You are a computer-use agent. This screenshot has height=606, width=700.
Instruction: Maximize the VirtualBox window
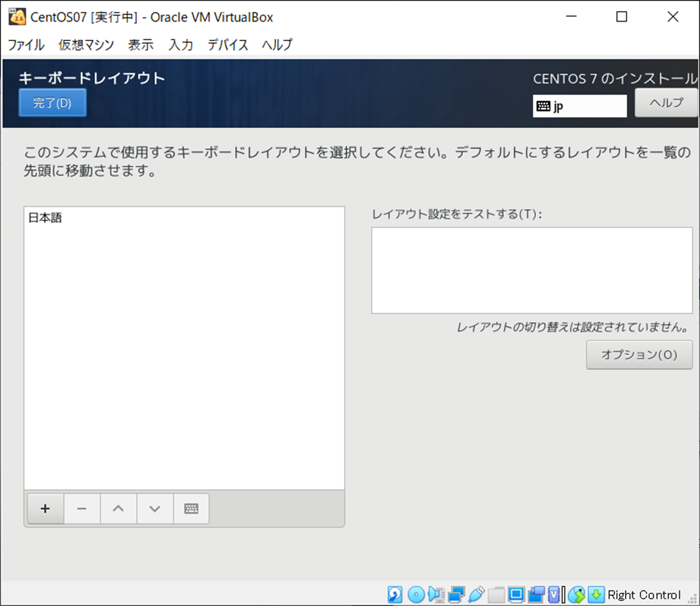pyautogui.click(x=622, y=17)
